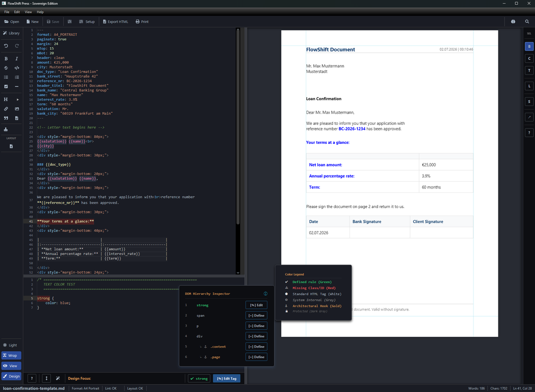
Task: Open Setup from the toolbar
Action: pyautogui.click(x=87, y=21)
